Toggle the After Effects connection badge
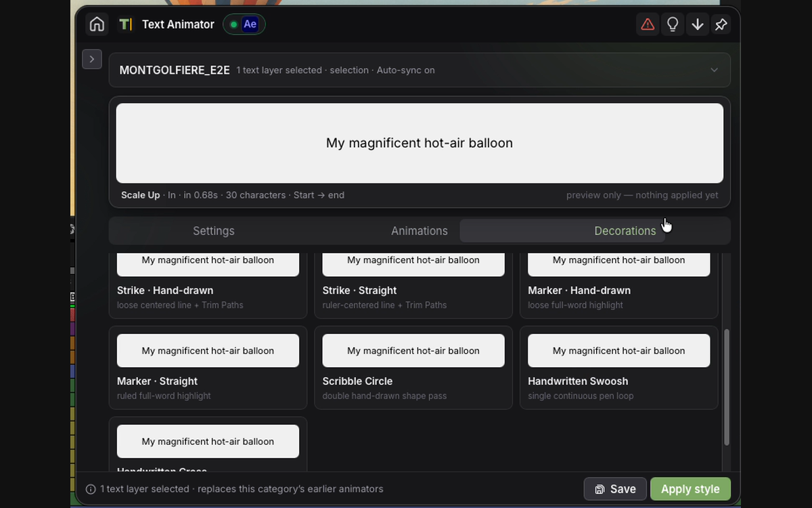 (244, 24)
